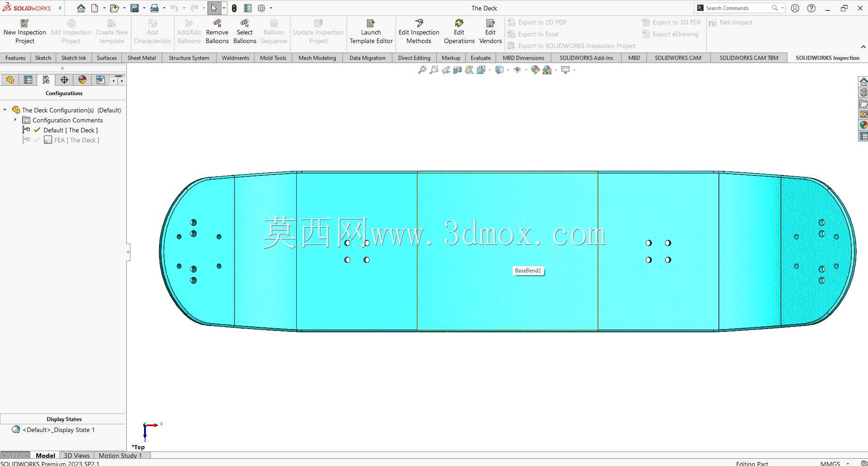868x466 pixels.
Task: Switch to Motion Study 1 tab
Action: tap(120, 456)
